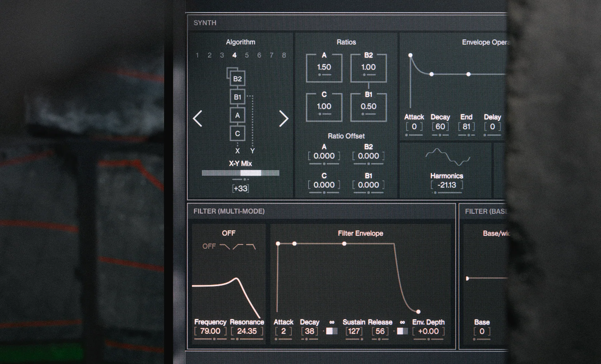This screenshot has height=364, width=601.
Task: Click filter envelope release end point
Action: 418,311
